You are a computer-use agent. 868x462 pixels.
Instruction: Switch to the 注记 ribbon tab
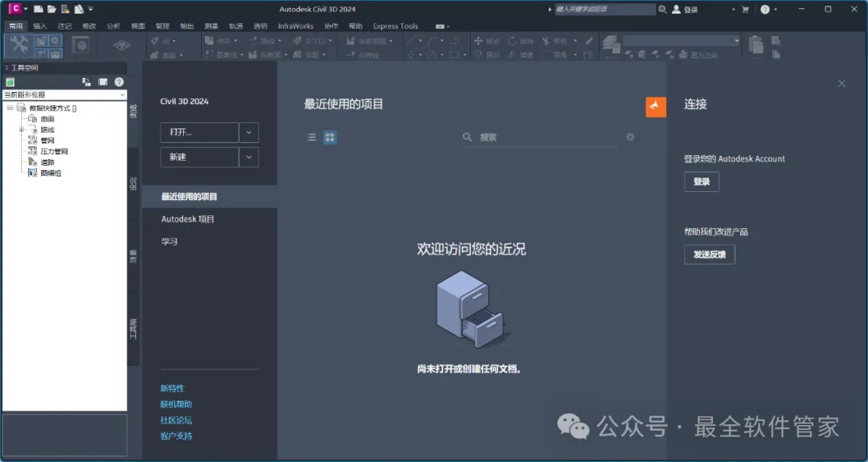click(65, 26)
